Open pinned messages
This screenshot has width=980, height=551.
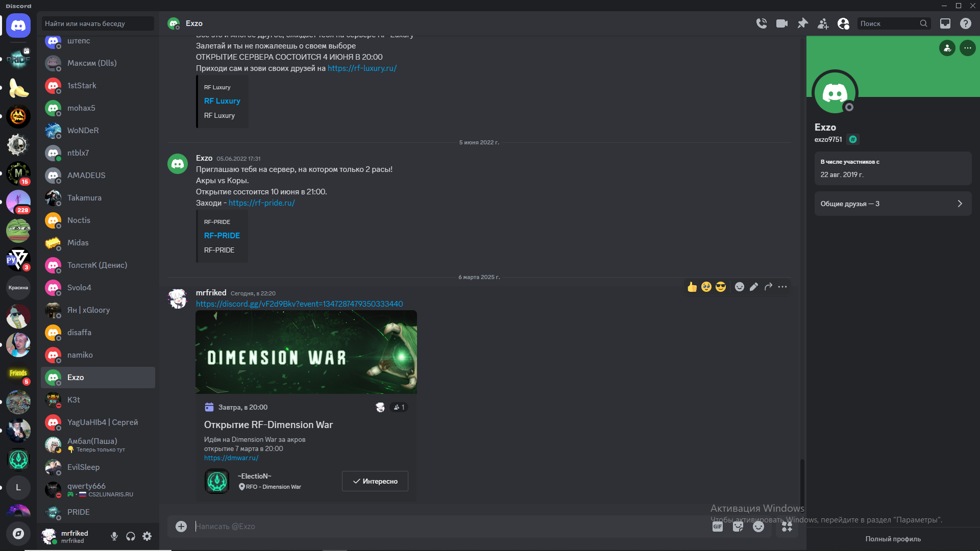803,23
